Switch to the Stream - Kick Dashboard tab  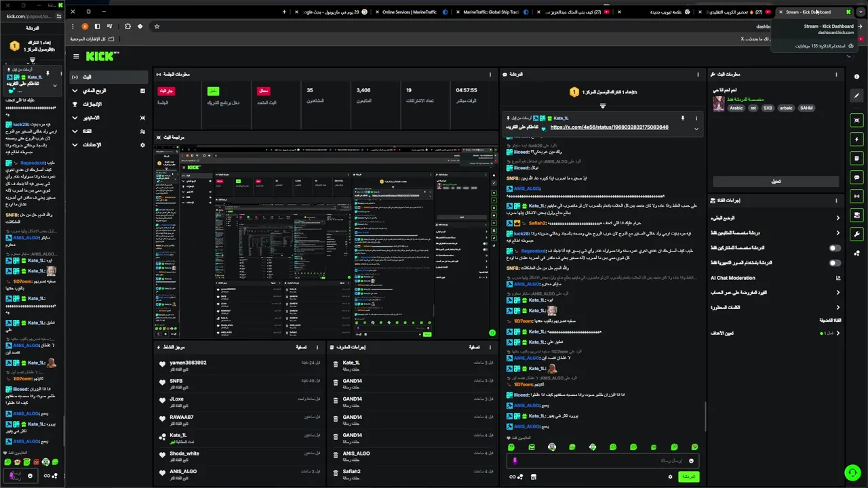[814, 12]
